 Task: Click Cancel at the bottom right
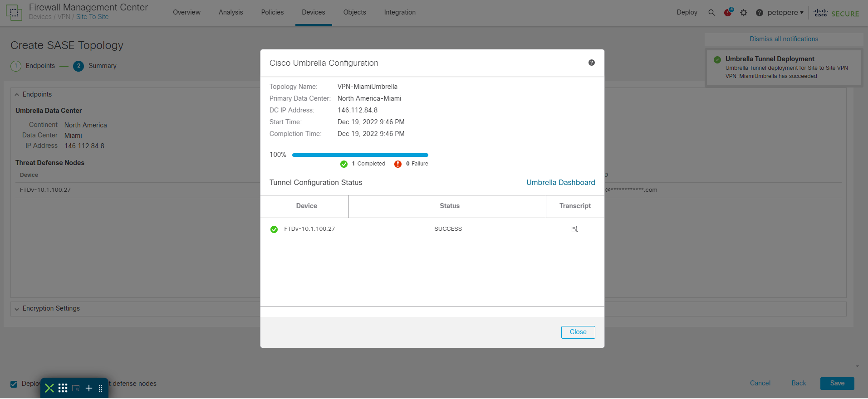pyautogui.click(x=760, y=384)
